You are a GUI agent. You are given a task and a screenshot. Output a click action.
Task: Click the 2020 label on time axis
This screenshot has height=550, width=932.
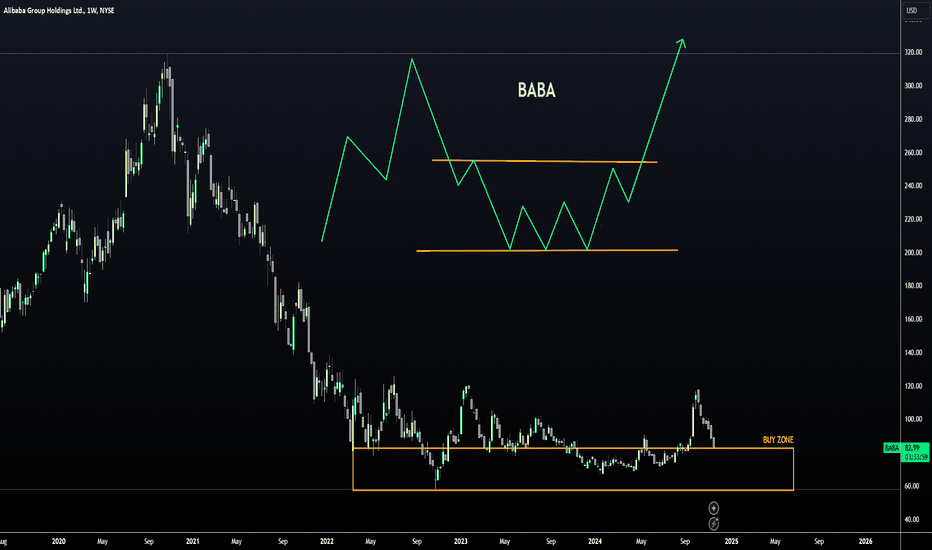click(58, 541)
